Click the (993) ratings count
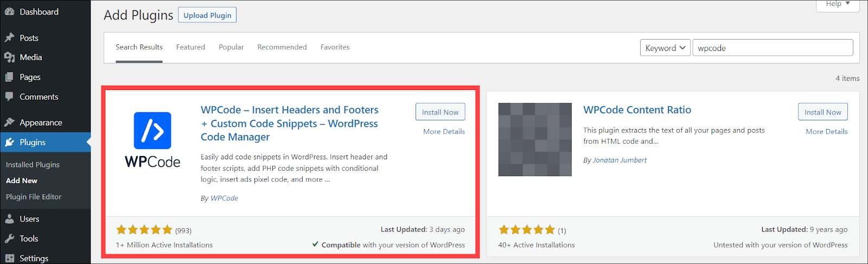This screenshot has width=868, height=264. [x=183, y=231]
